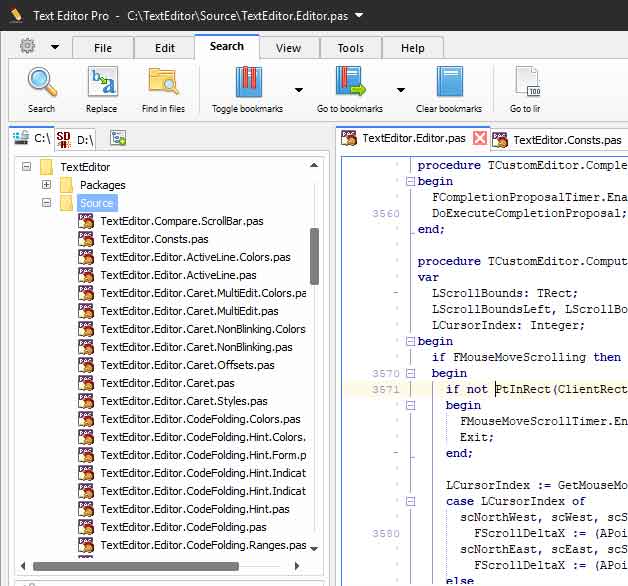Click the Go to bookmarks icon

350,82
